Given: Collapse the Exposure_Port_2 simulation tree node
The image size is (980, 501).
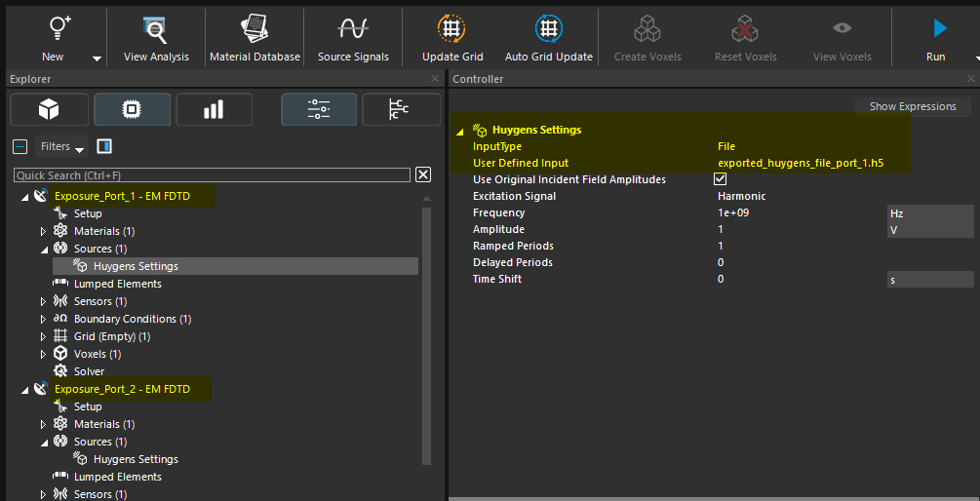Looking at the screenshot, I should pyautogui.click(x=25, y=390).
